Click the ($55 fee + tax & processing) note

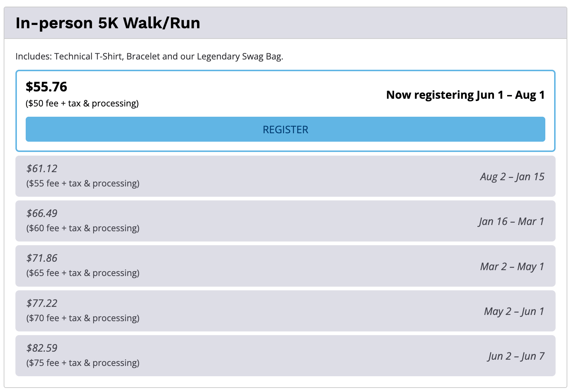coord(83,184)
